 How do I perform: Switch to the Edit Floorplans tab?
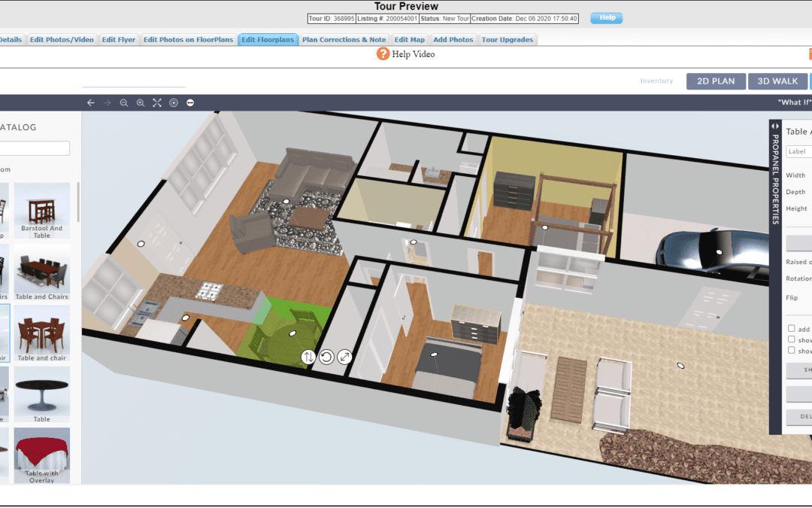(x=268, y=39)
